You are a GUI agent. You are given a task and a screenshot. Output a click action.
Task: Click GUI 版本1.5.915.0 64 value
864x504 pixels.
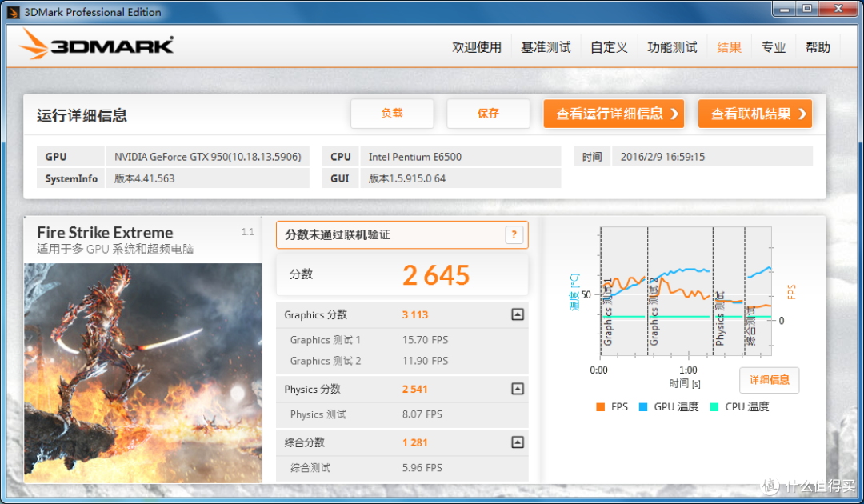coord(461,178)
